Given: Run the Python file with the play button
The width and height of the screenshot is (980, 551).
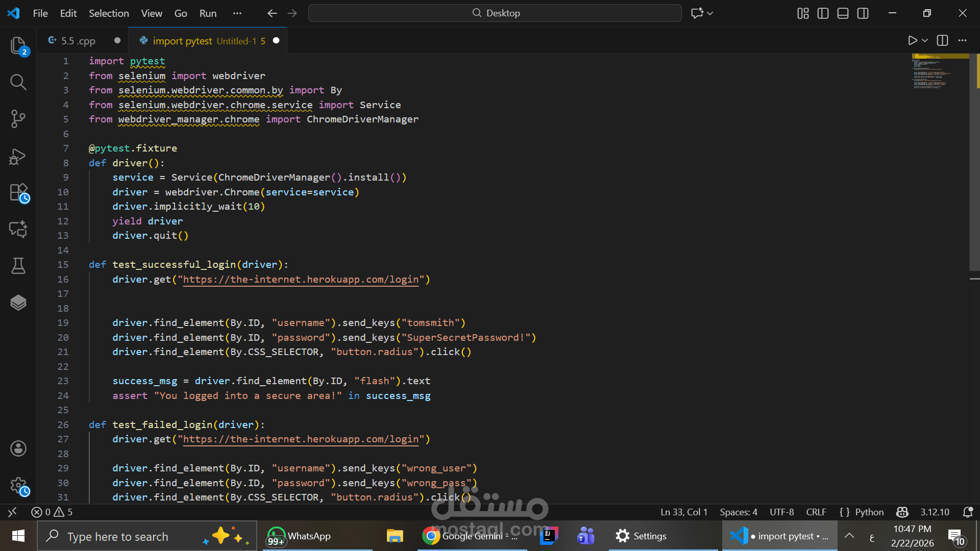Looking at the screenshot, I should (x=913, y=40).
